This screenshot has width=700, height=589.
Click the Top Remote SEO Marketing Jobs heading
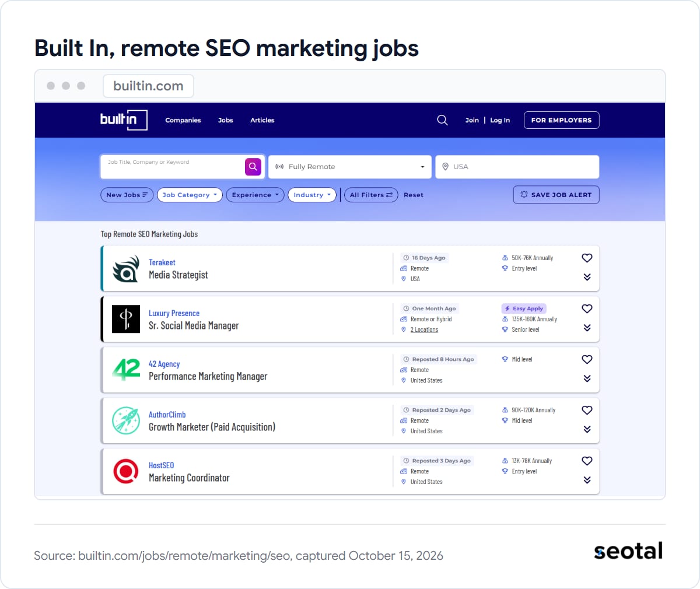(x=149, y=234)
